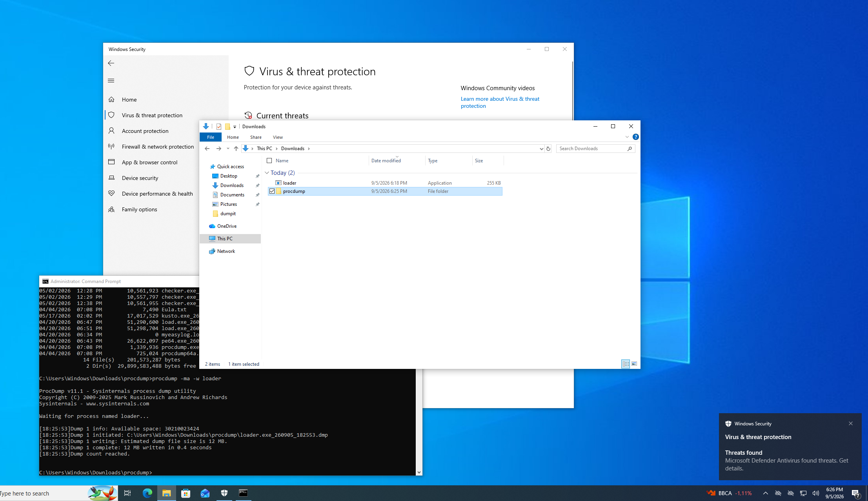
Task: Click Learn more about Virus & threat protection
Action: pos(500,102)
